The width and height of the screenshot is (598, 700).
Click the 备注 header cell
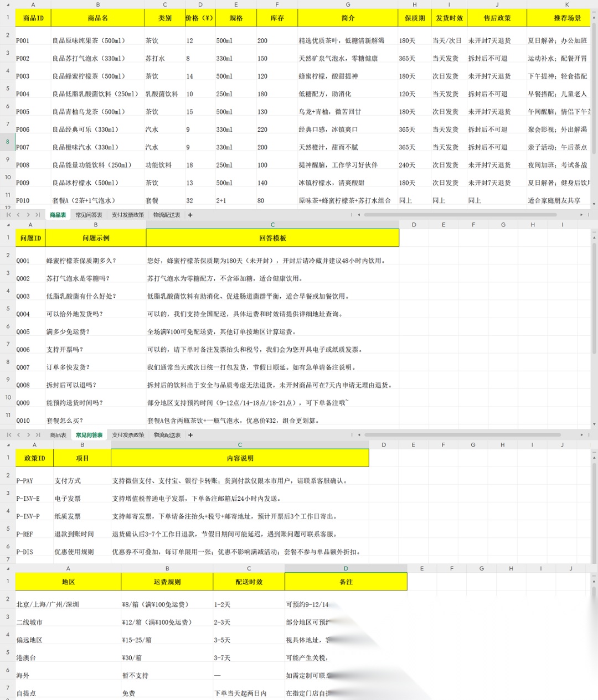346,582
